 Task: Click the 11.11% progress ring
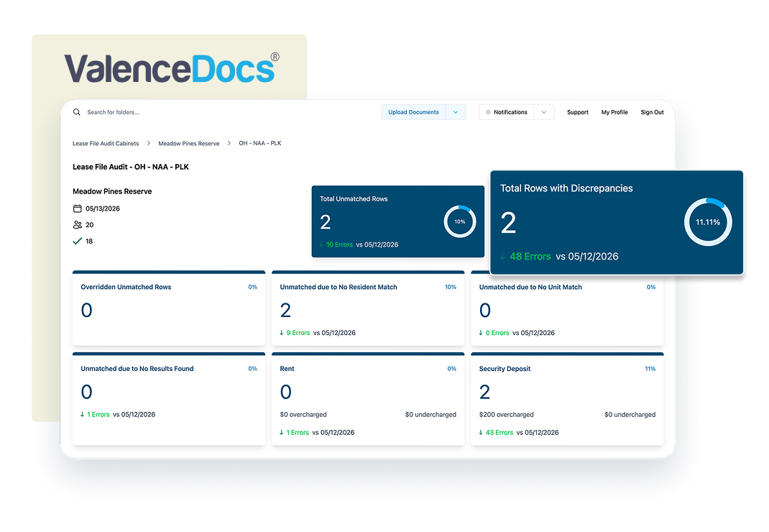click(x=708, y=222)
